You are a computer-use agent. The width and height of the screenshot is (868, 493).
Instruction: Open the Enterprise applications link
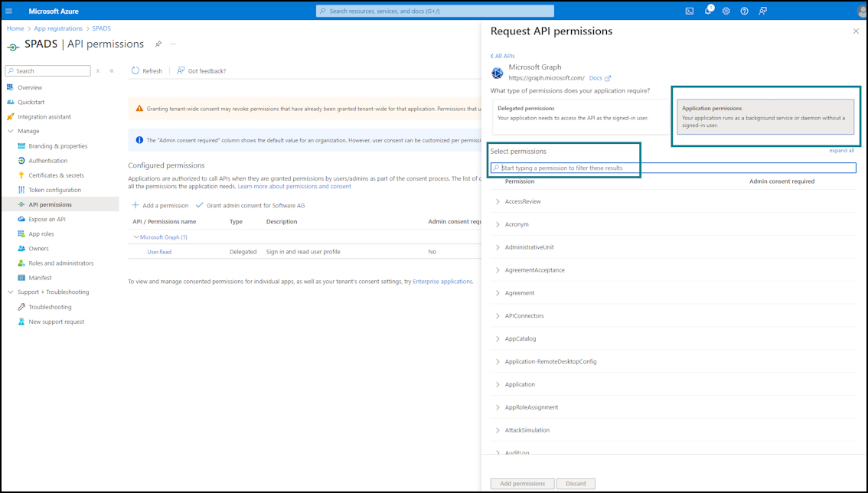pyautogui.click(x=442, y=282)
